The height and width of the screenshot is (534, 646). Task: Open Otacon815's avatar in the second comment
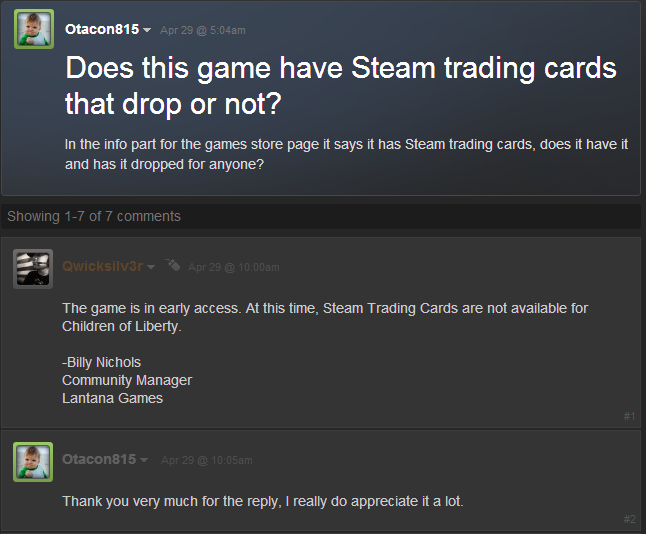(33, 462)
